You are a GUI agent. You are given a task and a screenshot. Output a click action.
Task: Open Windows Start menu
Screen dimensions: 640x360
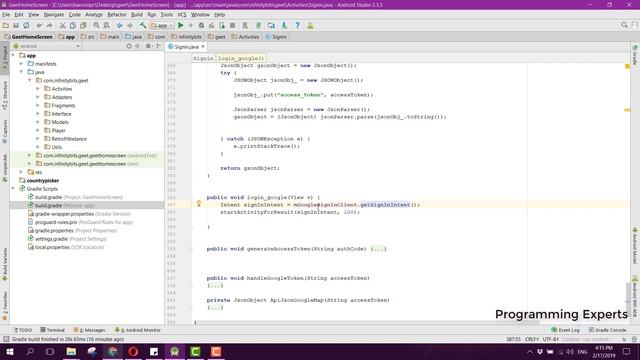point(10,351)
